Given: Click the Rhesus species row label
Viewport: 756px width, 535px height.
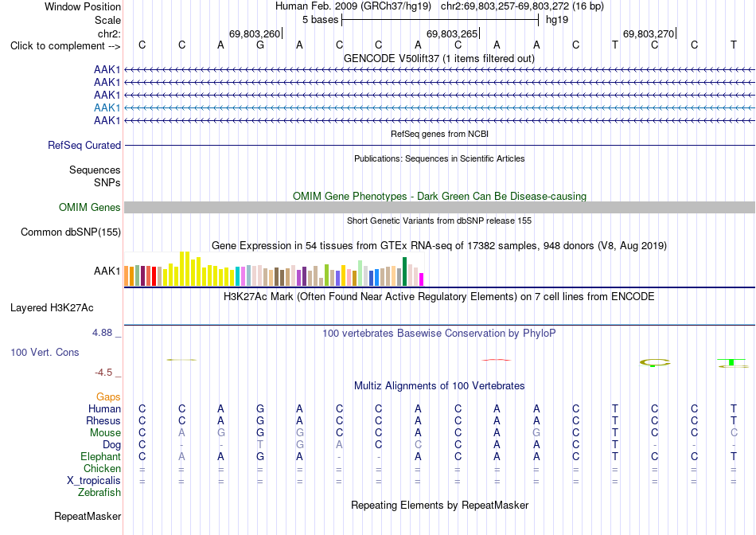Looking at the screenshot, I should coord(103,420).
